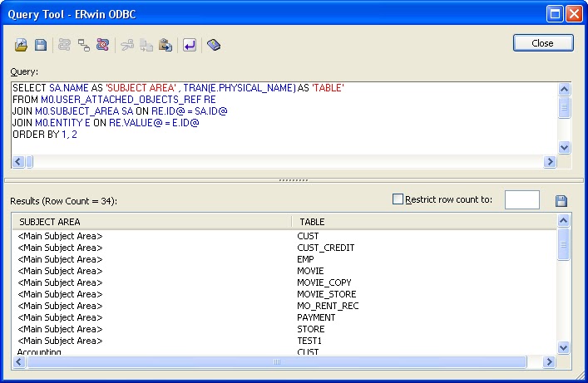Execute the query with the return-arrow icon
Screen dimensions: 588x383
click(x=190, y=46)
